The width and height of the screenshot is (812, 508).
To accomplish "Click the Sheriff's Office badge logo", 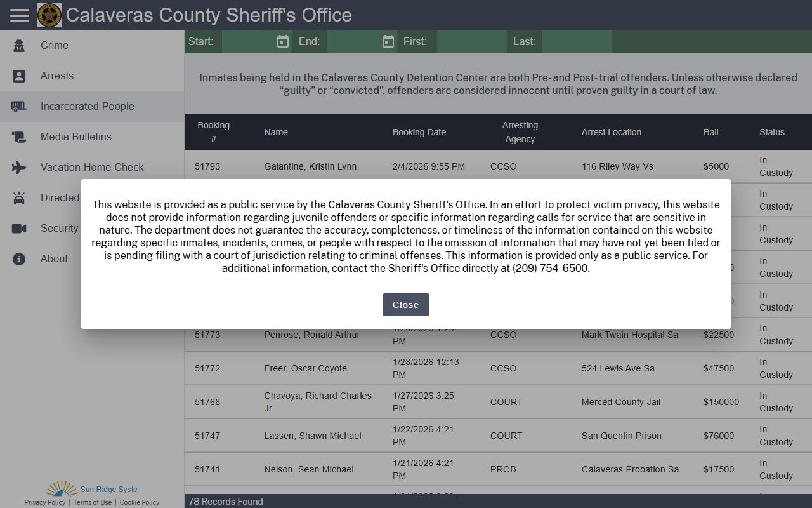I will pos(49,15).
